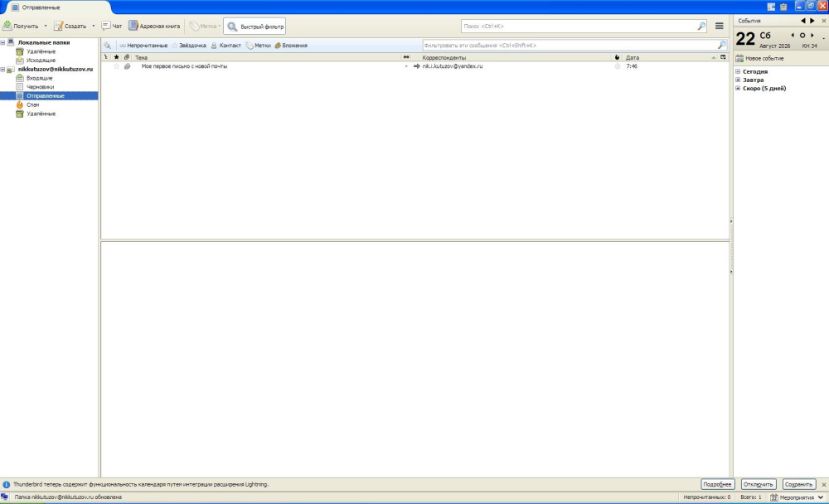
Task: Click the Новое событие (New event) icon
Action: (739, 58)
